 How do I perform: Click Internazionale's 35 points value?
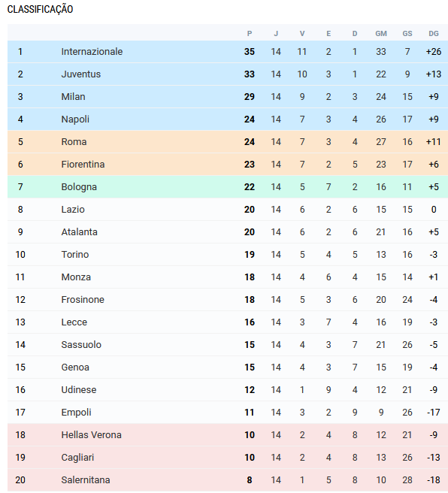pyautogui.click(x=250, y=52)
